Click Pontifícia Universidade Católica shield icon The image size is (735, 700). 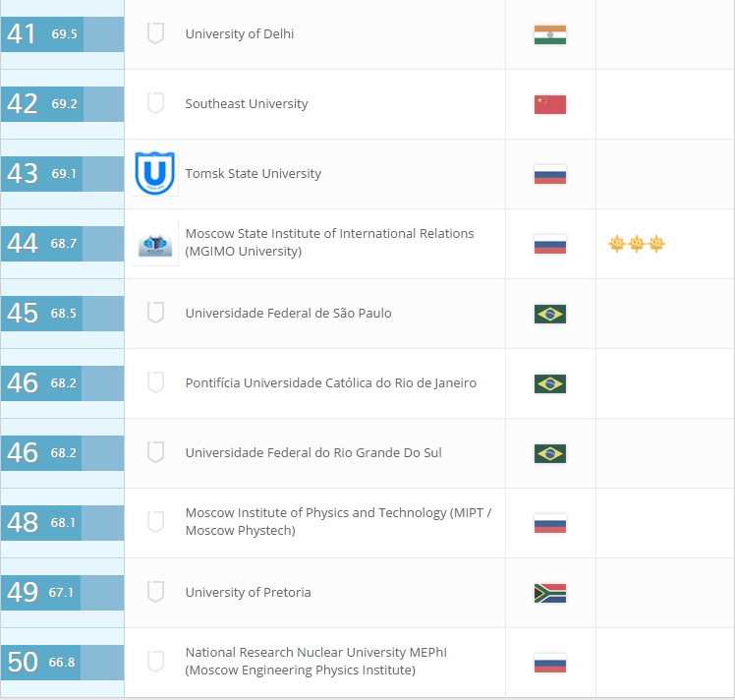(155, 382)
